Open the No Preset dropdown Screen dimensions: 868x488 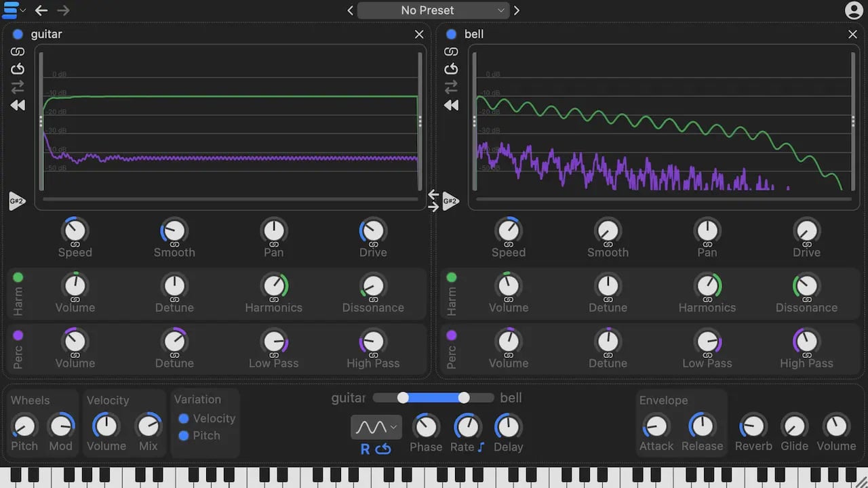click(433, 10)
